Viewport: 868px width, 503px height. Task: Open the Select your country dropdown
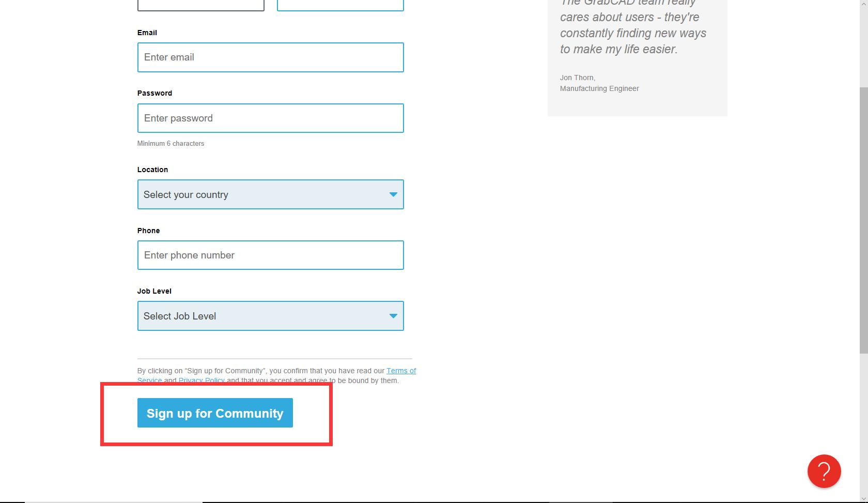point(270,194)
